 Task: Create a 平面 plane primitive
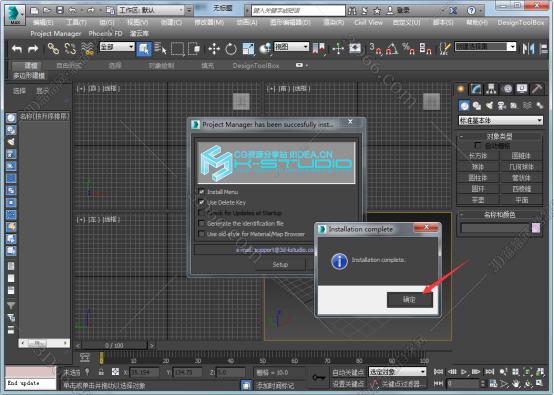[521, 200]
